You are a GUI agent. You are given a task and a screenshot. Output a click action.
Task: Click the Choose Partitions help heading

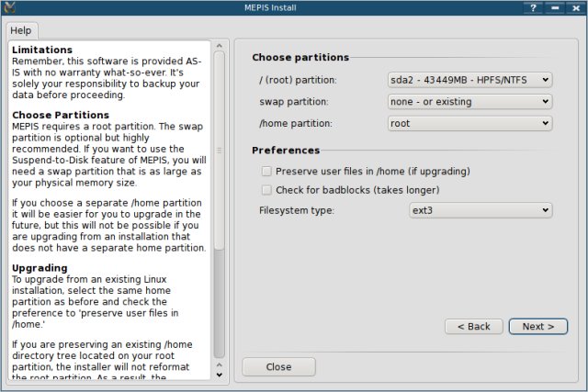[x=61, y=115]
